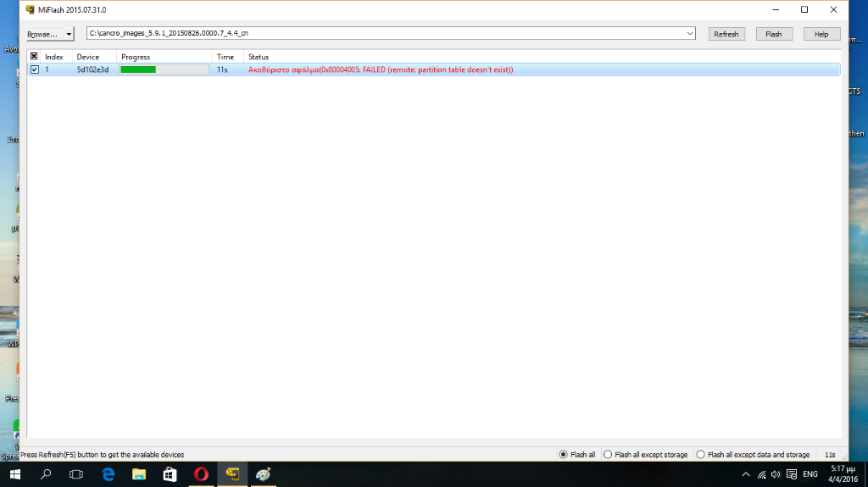Viewport: 868px width, 487px height.
Task: Open the Browse dropdown arrow
Action: [69, 35]
